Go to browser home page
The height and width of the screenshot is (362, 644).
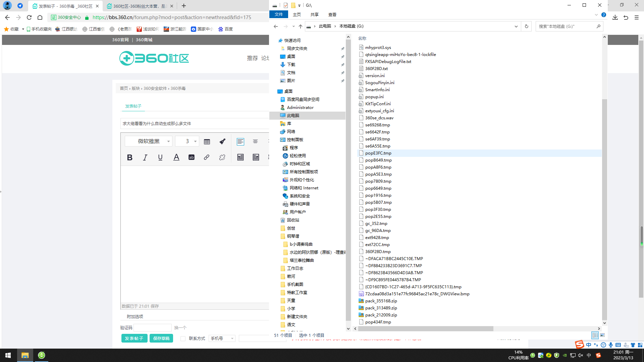(40, 17)
